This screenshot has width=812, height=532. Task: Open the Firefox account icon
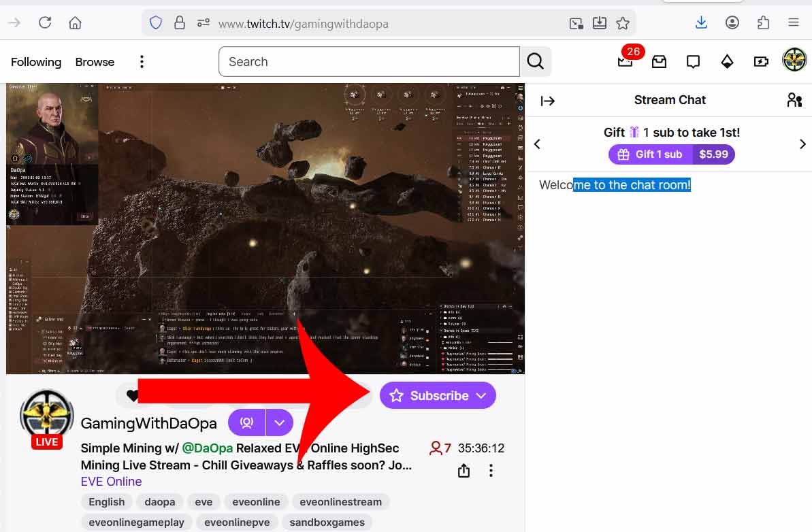coord(732,22)
